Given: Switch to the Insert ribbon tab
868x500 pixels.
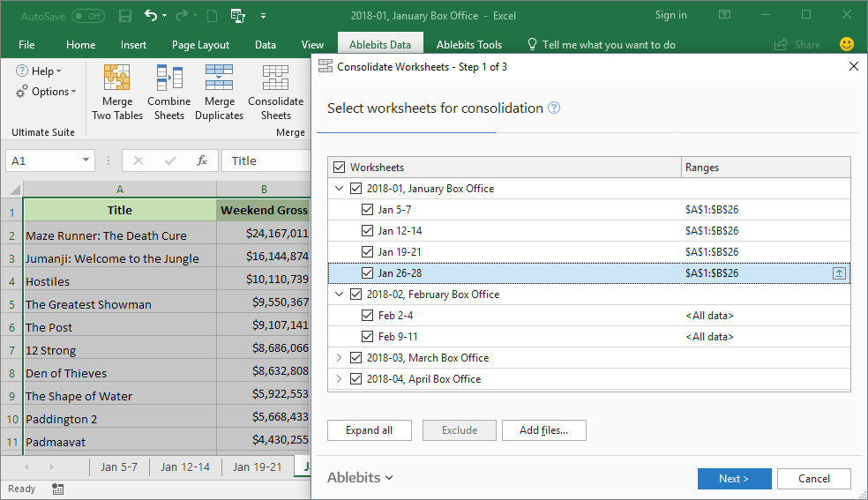Looking at the screenshot, I should (133, 45).
